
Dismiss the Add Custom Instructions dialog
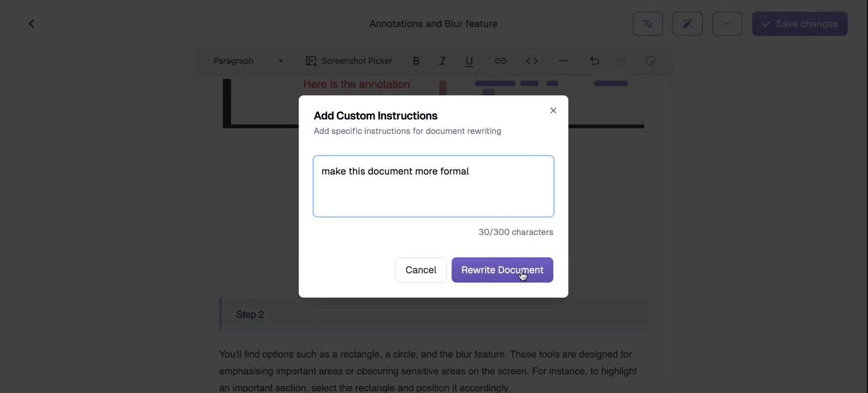[553, 110]
